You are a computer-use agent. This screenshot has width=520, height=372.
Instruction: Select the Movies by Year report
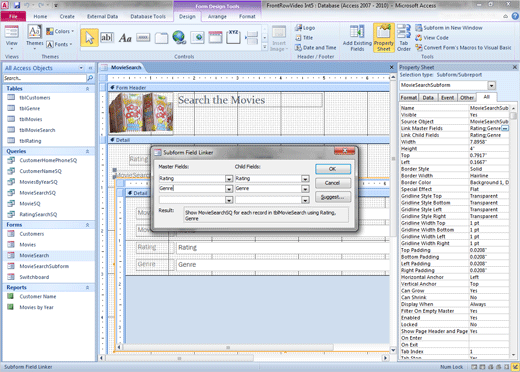[x=36, y=307]
